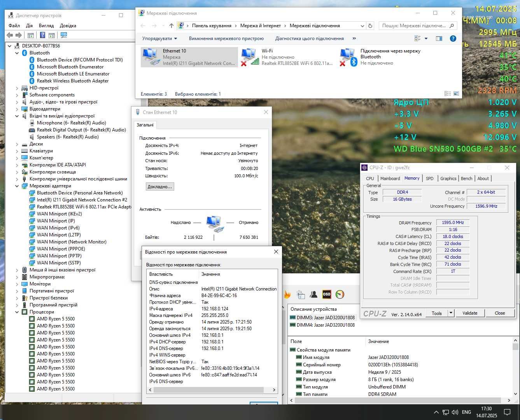Open the blue Help icon in Device Manager
This screenshot has width=520, height=420.
[x=42, y=35]
